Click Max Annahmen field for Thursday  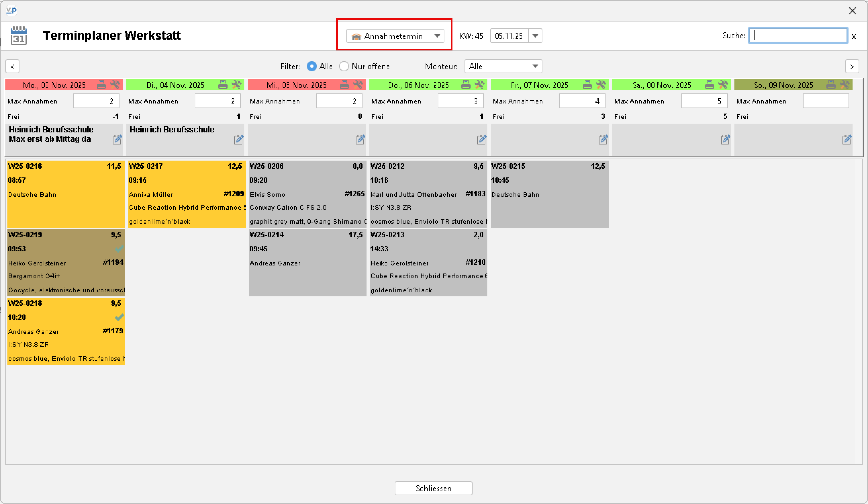click(x=461, y=101)
